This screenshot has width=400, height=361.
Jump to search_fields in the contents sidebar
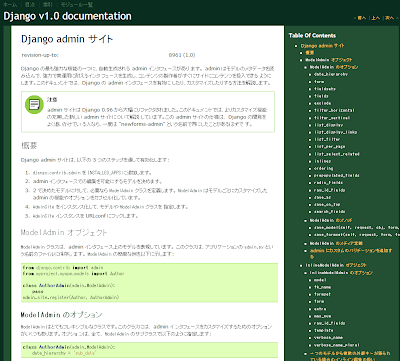pos(330,212)
